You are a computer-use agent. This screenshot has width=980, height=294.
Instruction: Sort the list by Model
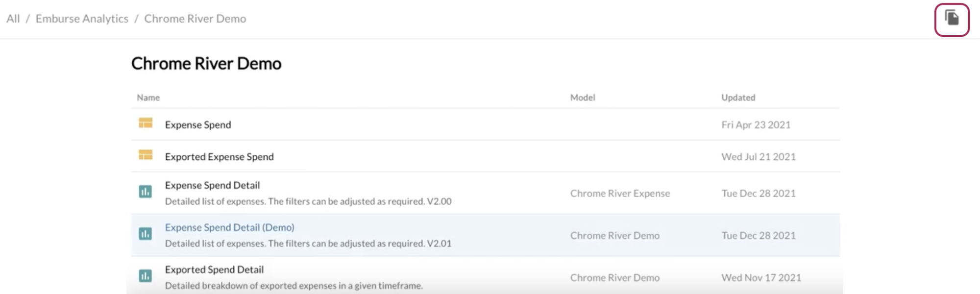(583, 98)
